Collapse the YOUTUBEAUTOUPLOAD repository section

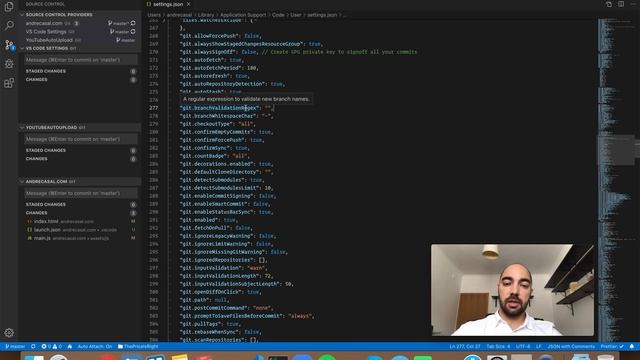80,127
